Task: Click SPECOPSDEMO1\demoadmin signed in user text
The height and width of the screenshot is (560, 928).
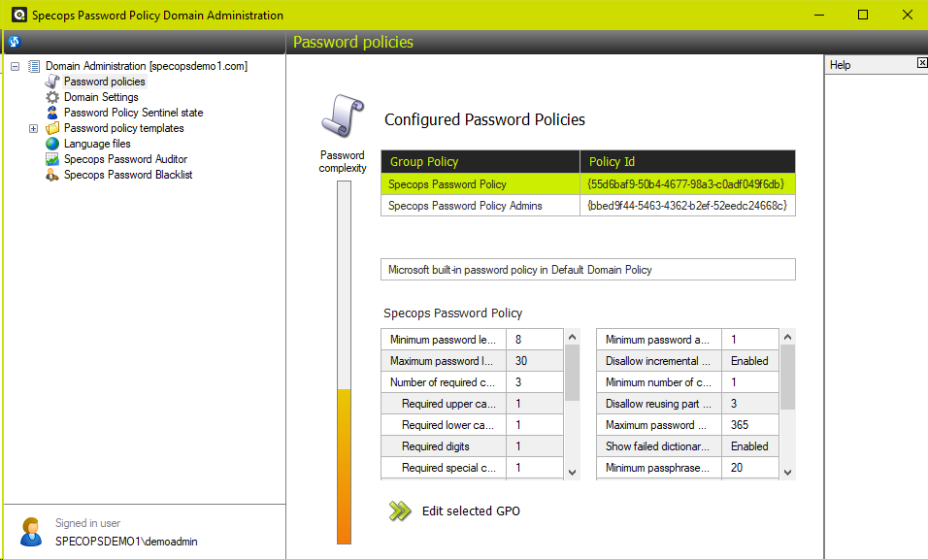Action: (x=126, y=541)
